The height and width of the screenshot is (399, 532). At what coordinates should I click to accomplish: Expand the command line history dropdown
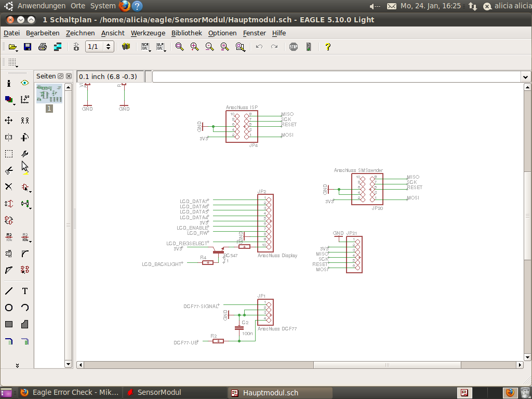(x=525, y=77)
